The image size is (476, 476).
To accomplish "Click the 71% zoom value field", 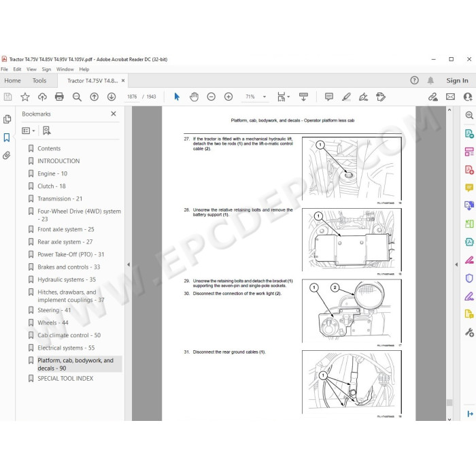I will pyautogui.click(x=250, y=97).
